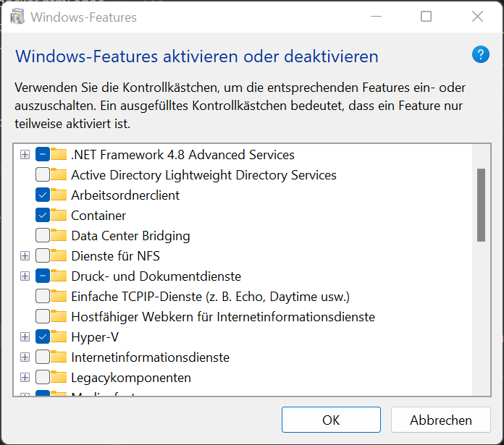
Task: Enable Active Directory Lightweight Directory Services checkbox
Action: [x=43, y=174]
